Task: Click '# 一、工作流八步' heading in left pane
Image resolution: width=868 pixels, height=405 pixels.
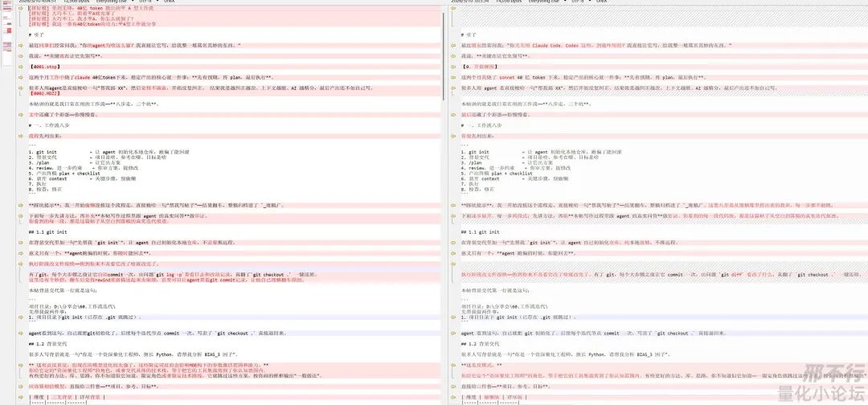Action: pos(51,125)
